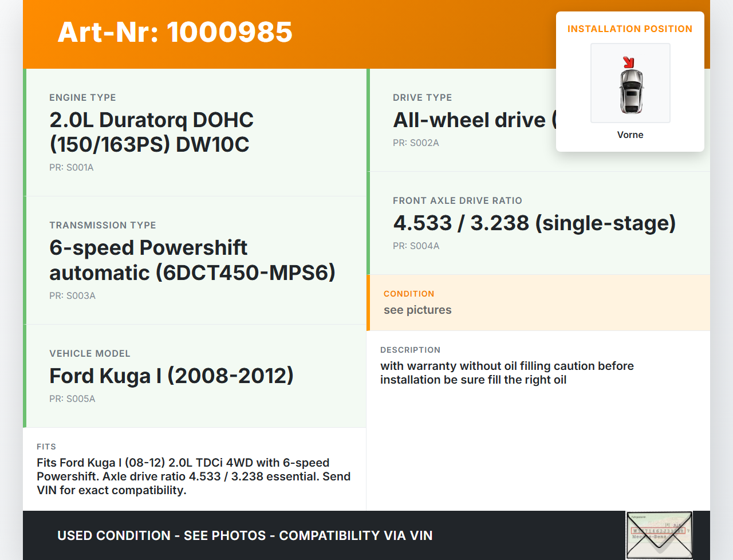Click the red arrow on car diagram
The image size is (733, 560).
(x=628, y=62)
